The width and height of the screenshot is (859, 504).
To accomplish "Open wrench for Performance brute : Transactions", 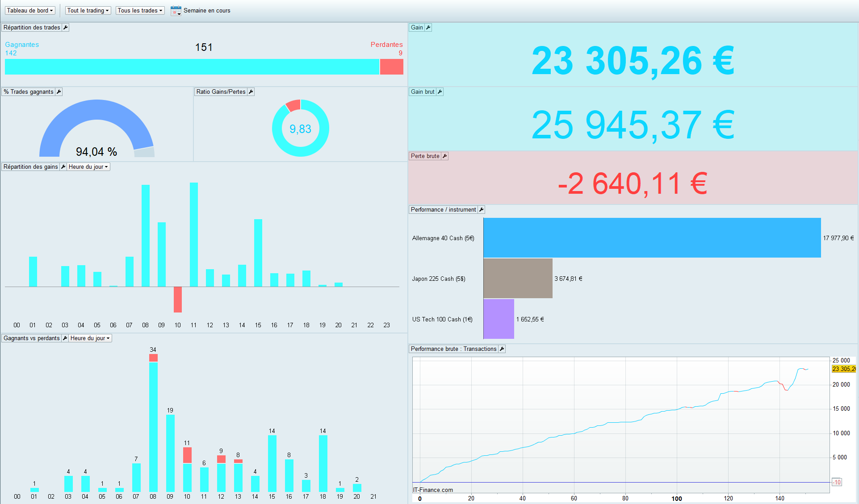I will pyautogui.click(x=502, y=349).
